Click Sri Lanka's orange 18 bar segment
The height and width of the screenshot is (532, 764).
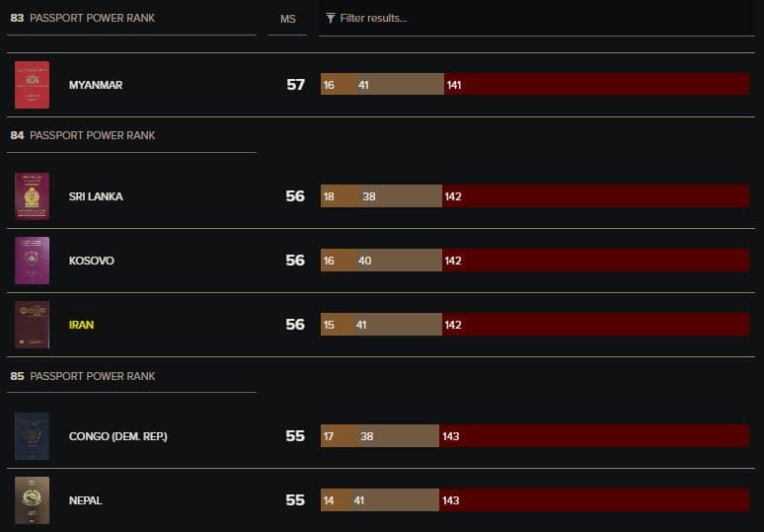pyautogui.click(x=340, y=195)
